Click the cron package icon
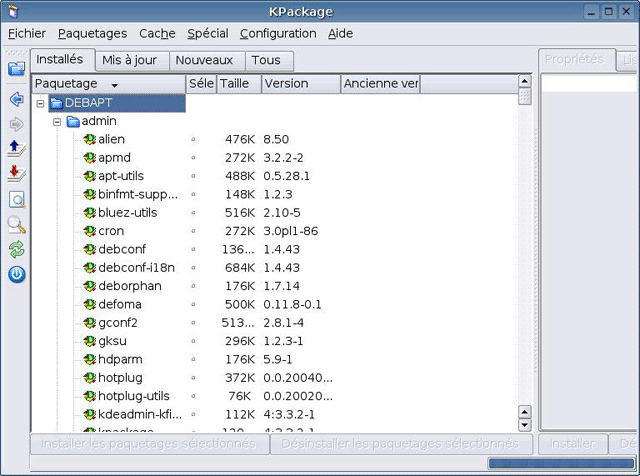The height and width of the screenshot is (476, 640). click(89, 231)
